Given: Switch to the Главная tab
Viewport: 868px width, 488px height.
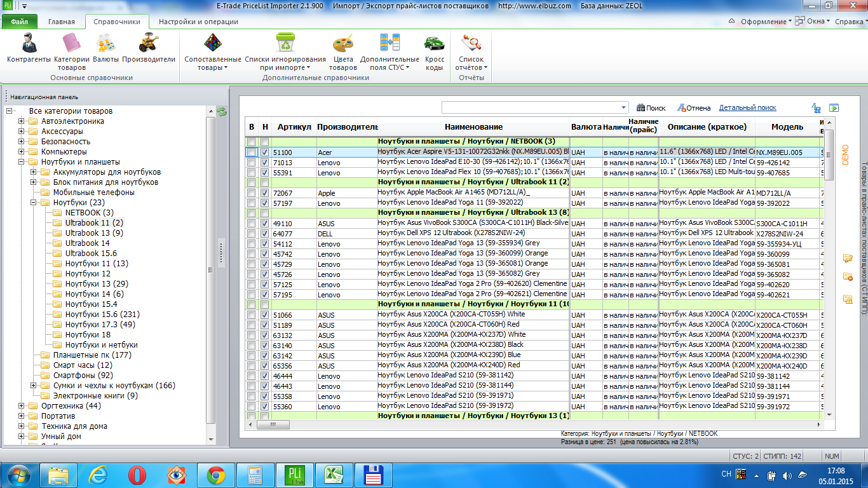Looking at the screenshot, I should (x=62, y=22).
